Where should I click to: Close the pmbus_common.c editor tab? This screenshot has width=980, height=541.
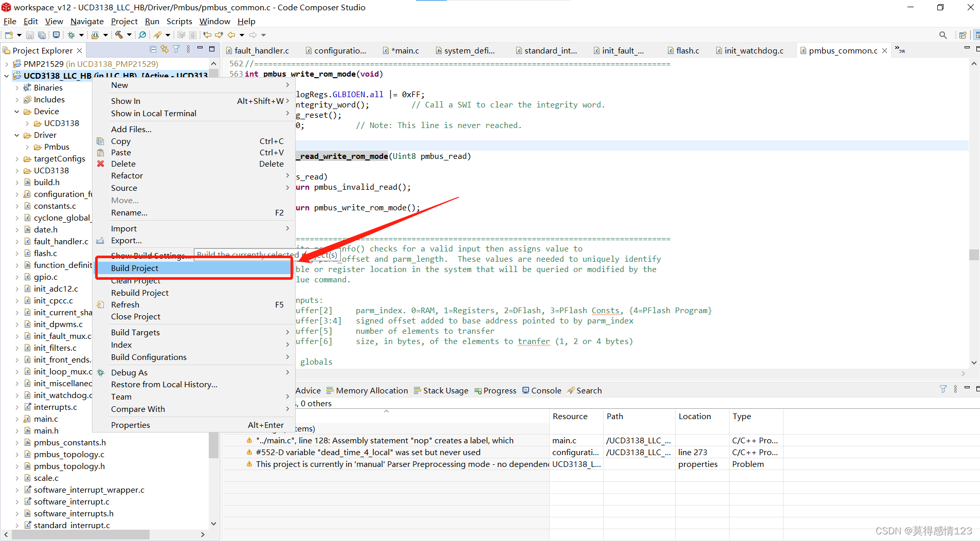click(885, 50)
